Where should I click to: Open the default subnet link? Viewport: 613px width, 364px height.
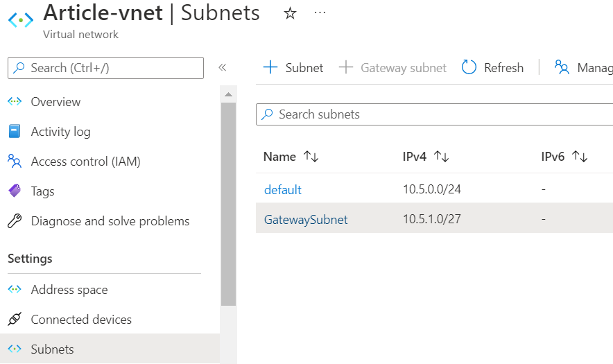283,190
